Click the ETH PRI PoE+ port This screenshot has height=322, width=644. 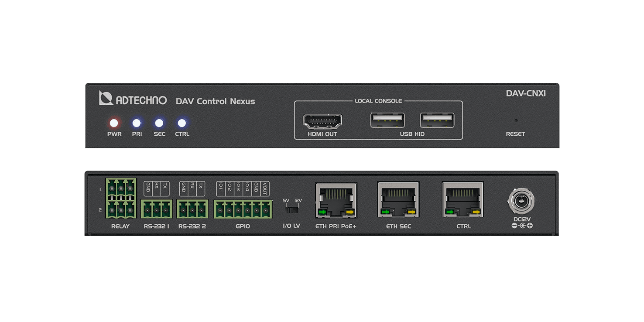point(336,200)
